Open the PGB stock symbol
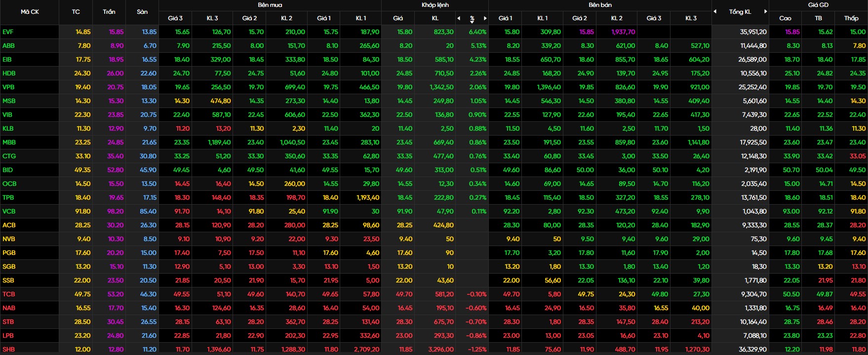The height and width of the screenshot is (355, 868). pyautogui.click(x=9, y=252)
